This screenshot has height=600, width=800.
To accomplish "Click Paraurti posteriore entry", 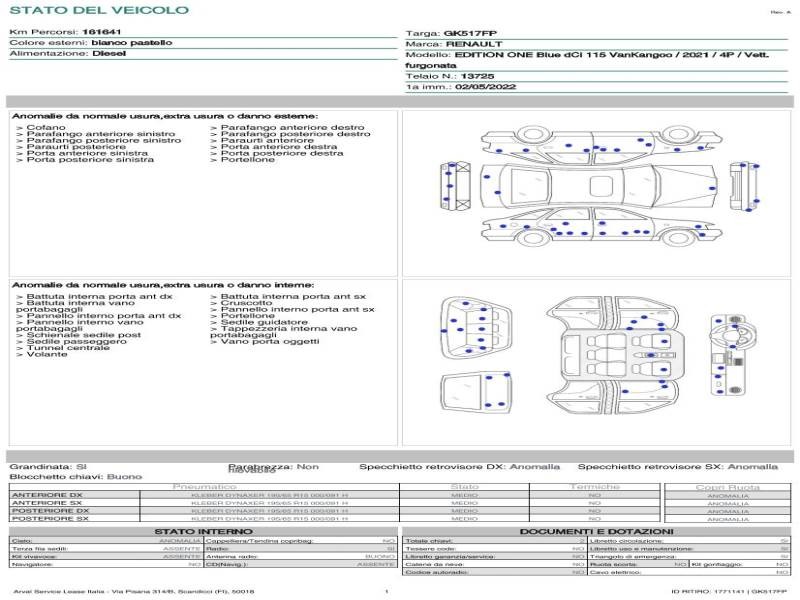I will click(x=71, y=146).
